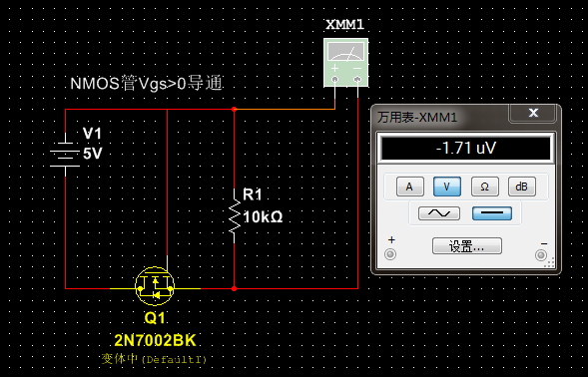Select the 2N7002BK part name label

pyautogui.click(x=155, y=340)
